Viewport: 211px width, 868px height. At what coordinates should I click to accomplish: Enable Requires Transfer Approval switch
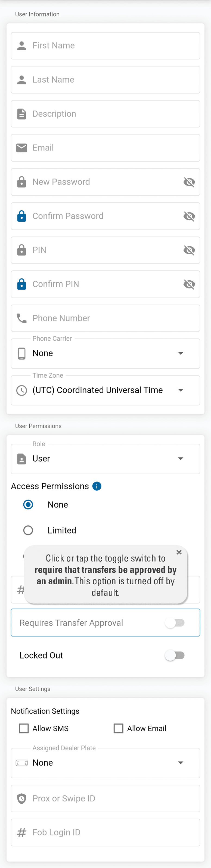[175, 623]
